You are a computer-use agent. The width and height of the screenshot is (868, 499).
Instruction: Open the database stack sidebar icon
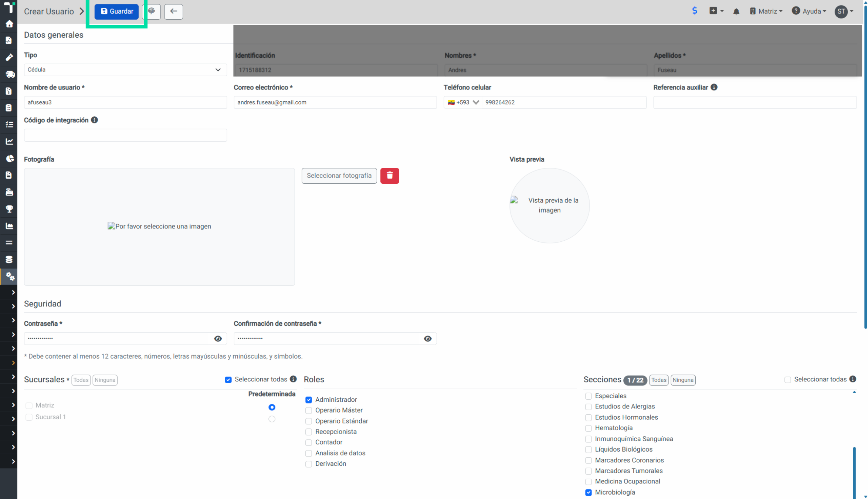[9, 259]
